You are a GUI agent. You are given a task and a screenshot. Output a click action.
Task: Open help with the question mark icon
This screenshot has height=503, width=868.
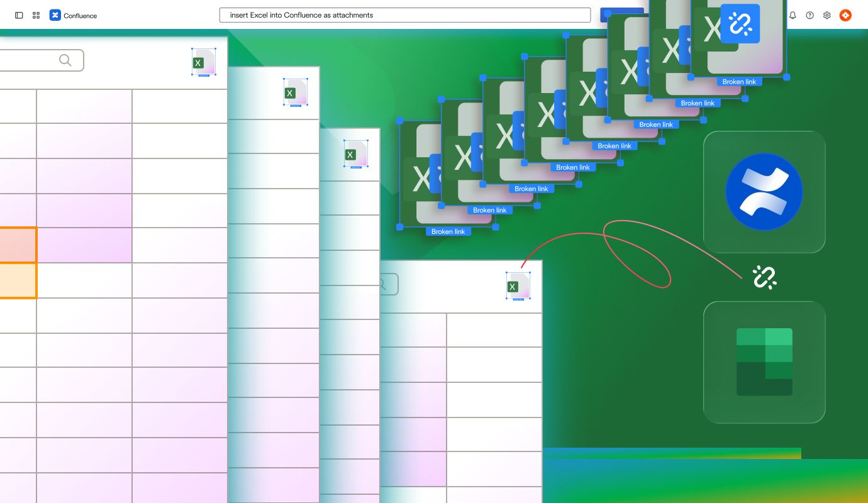coord(810,15)
